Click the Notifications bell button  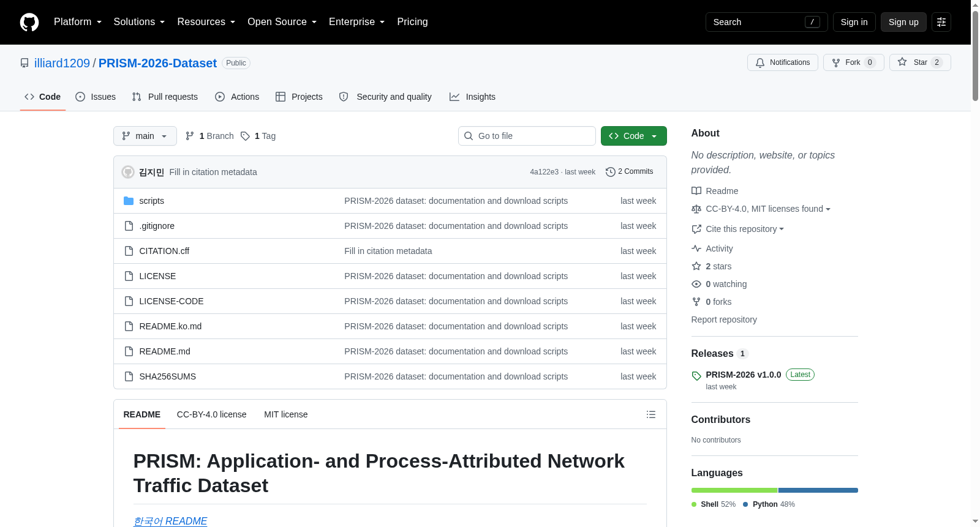tap(782, 62)
